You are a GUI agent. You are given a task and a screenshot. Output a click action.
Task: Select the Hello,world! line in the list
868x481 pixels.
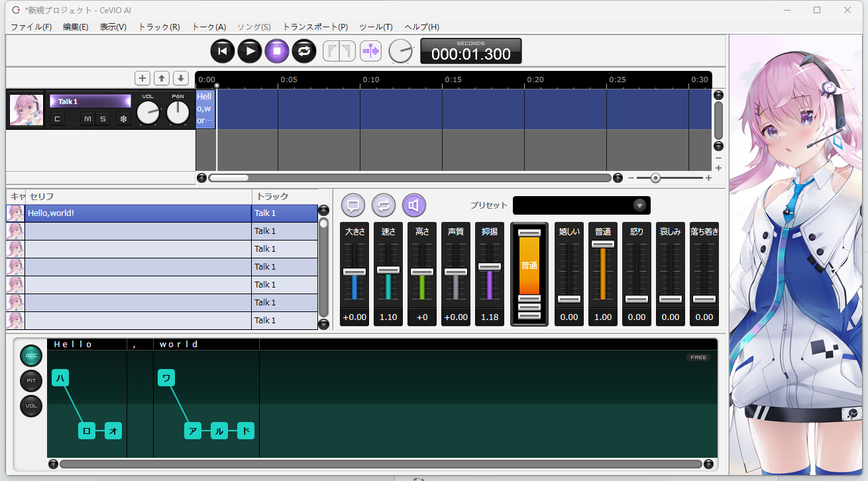click(138, 213)
